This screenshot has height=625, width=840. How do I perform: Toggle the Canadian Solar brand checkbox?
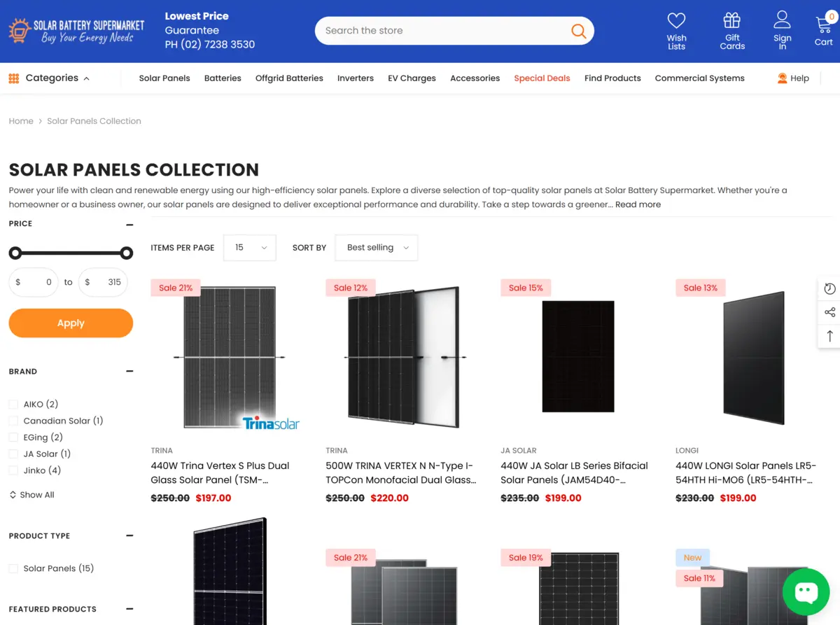13,421
